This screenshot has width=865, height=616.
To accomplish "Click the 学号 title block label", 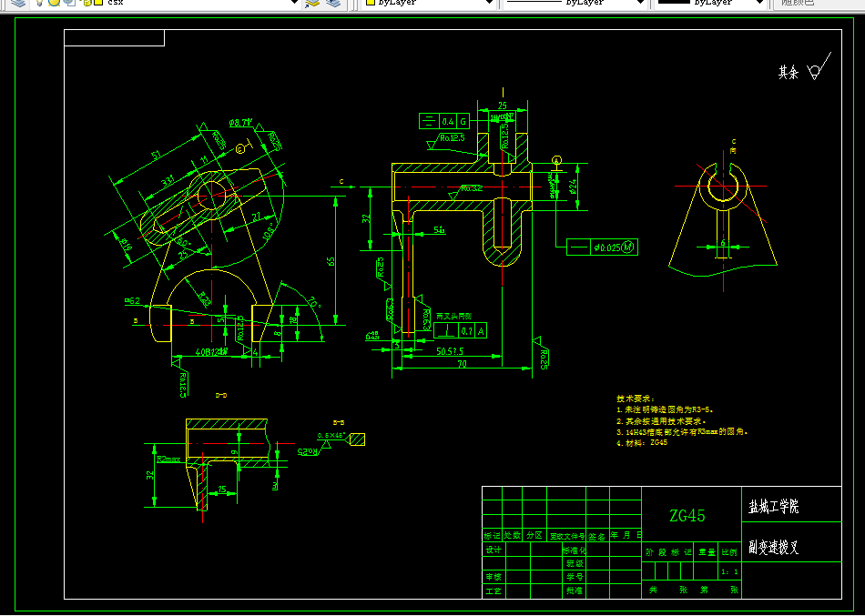I will tap(575, 577).
